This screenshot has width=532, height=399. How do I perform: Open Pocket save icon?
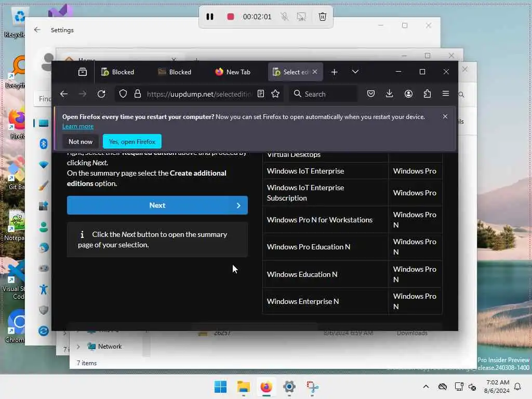tap(371, 94)
